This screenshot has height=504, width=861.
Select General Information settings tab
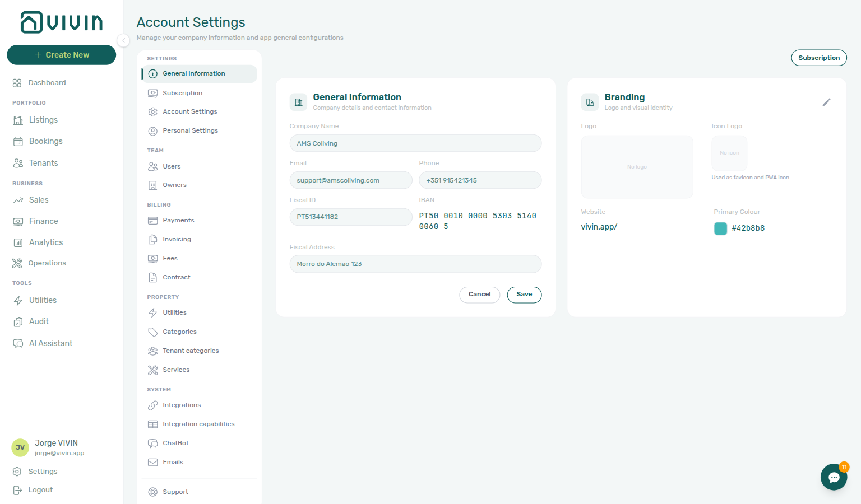tap(199, 74)
